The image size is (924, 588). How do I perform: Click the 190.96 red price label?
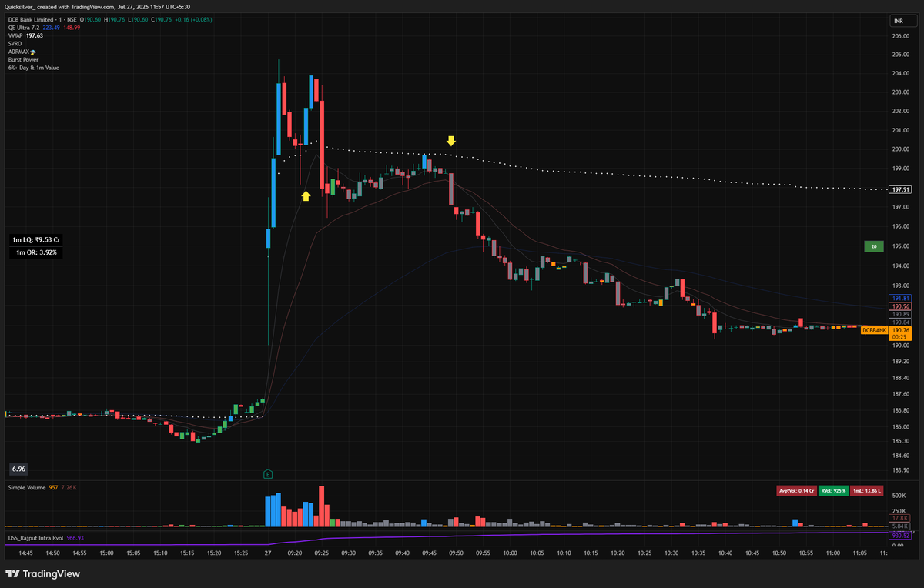coord(901,306)
